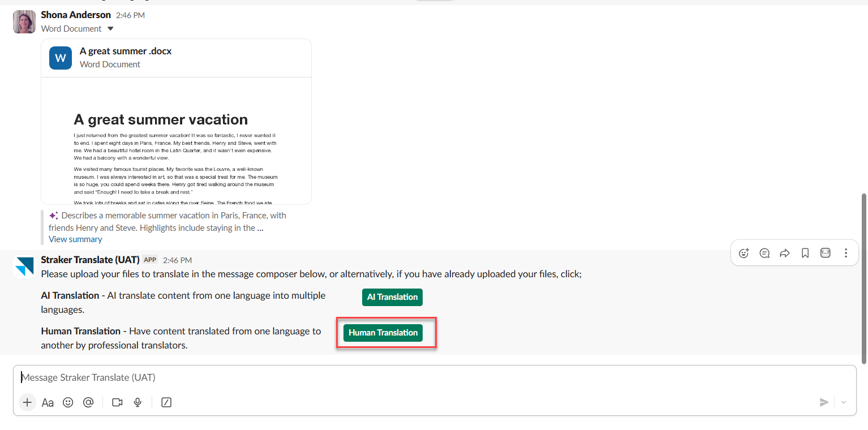Image resolution: width=868 pixels, height=430 pixels.
Task: Open the emoji picker in composer
Action: pos(68,402)
